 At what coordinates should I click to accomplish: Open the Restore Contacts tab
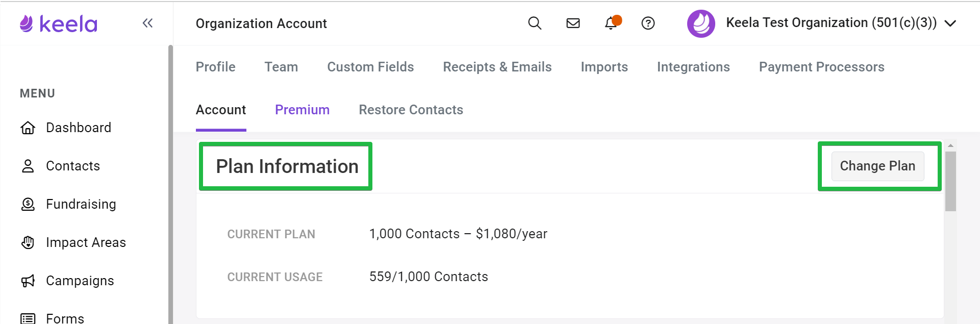point(411,110)
